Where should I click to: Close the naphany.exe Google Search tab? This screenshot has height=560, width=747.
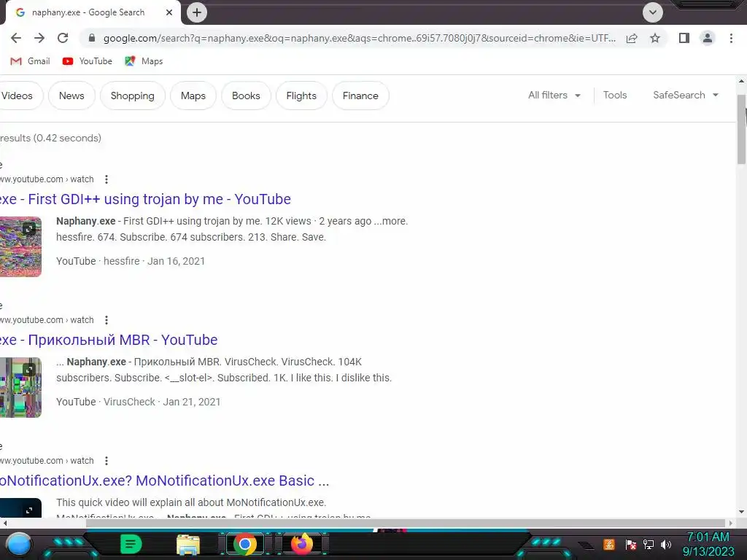pos(169,12)
